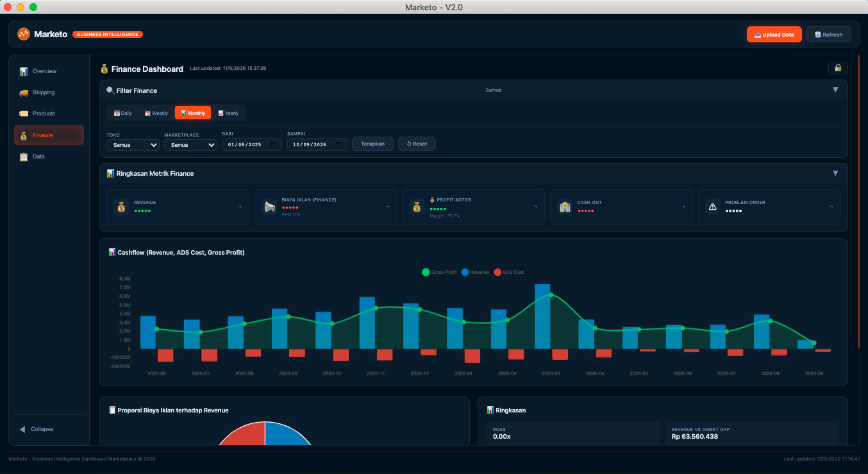Click the lock icon button
This screenshot has width=868, height=474.
(x=838, y=68)
